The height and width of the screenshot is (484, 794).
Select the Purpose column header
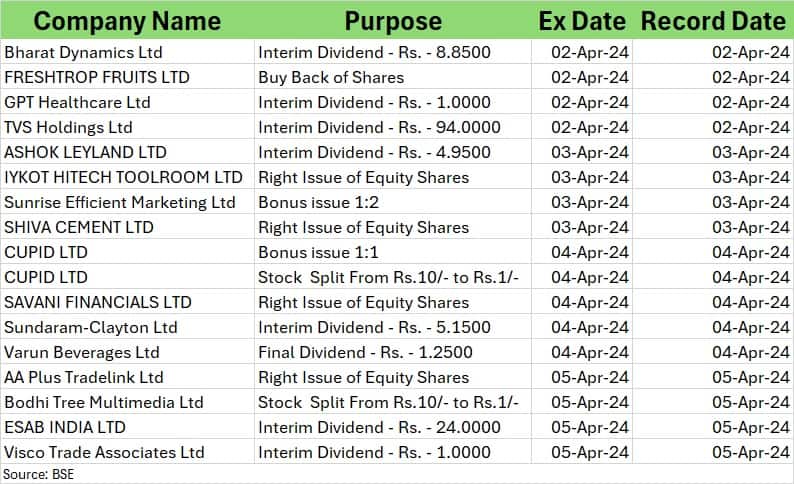click(x=392, y=21)
